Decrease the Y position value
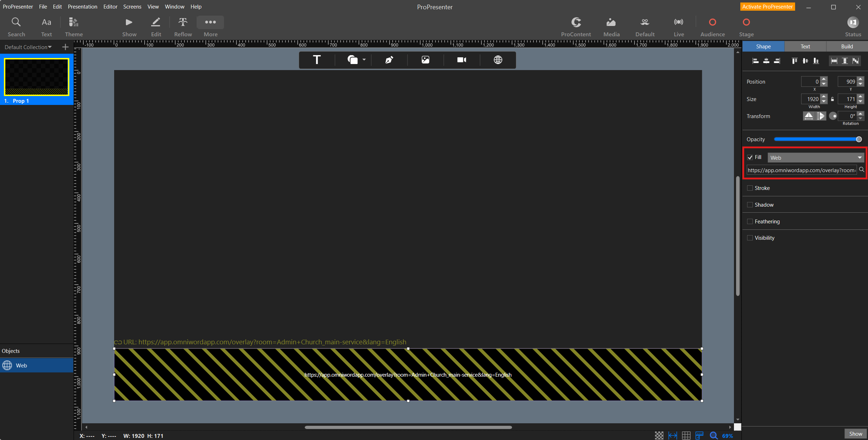 coord(860,84)
